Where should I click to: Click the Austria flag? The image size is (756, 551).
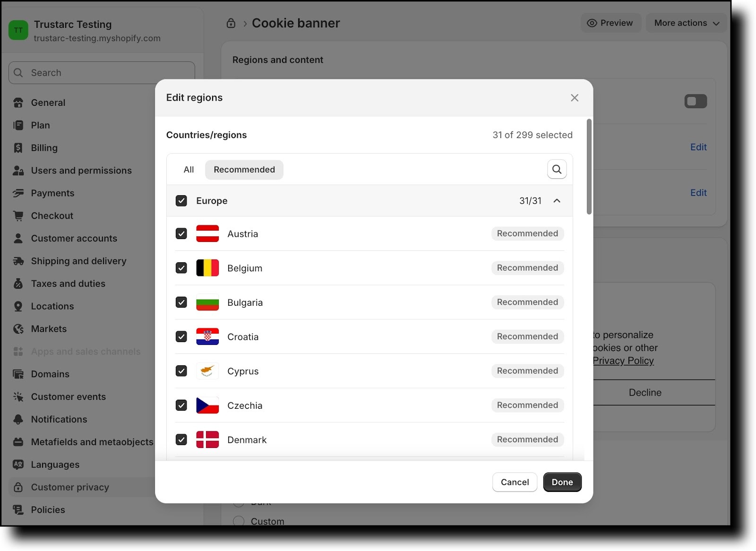(207, 233)
